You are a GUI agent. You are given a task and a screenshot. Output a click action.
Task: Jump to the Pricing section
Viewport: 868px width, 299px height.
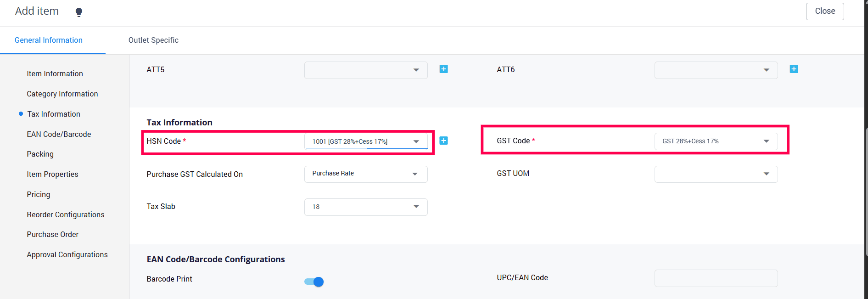[x=39, y=194]
